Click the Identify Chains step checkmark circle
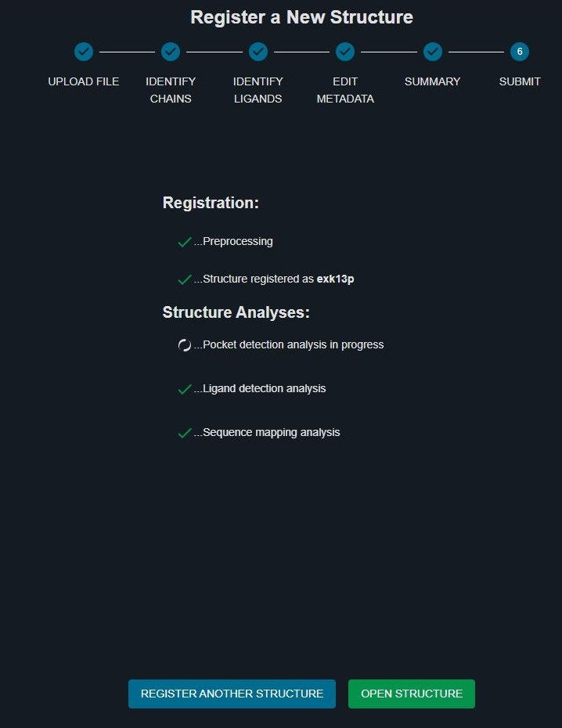Viewport: 562px width, 728px height. pyautogui.click(x=171, y=52)
